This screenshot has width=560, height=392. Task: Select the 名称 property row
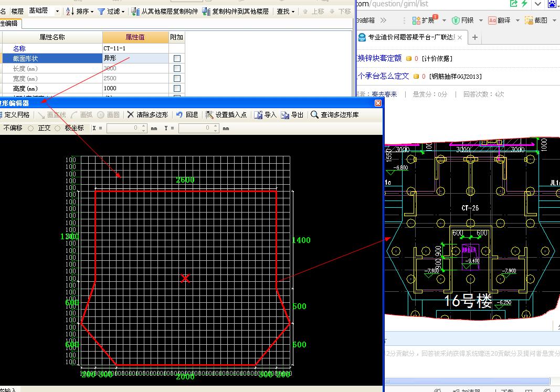[52, 48]
